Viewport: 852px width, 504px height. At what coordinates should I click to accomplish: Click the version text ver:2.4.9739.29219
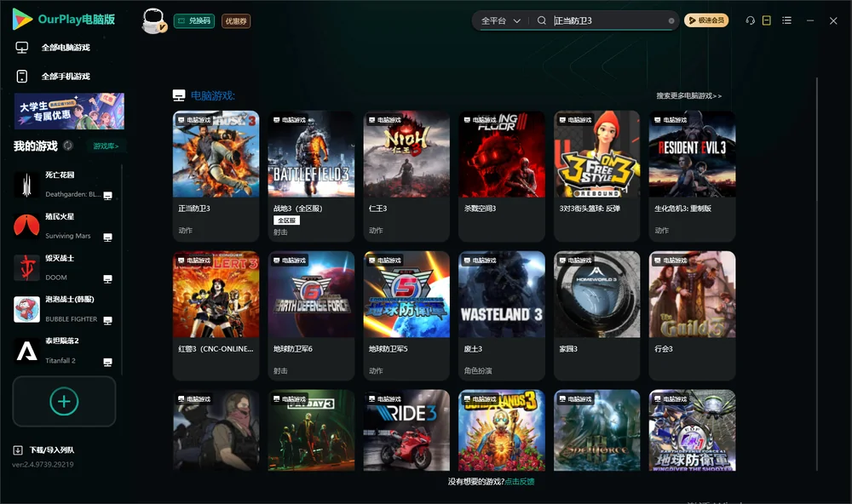click(x=43, y=465)
